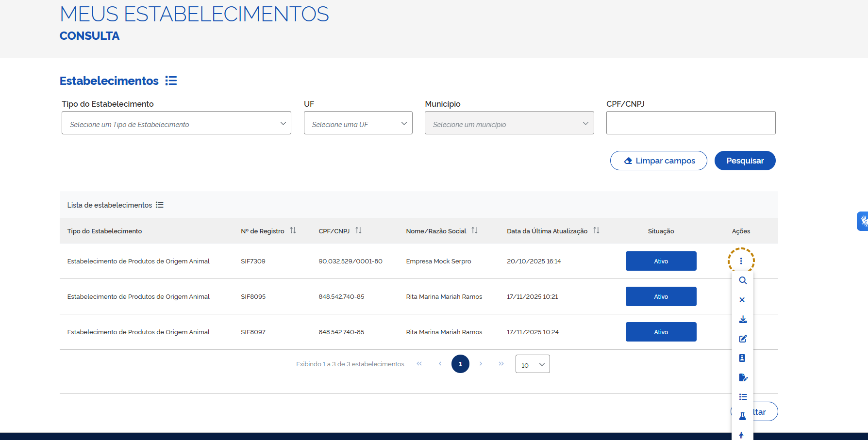
Task: Click the pencil-square edit icon in actions menu
Action: (743, 339)
